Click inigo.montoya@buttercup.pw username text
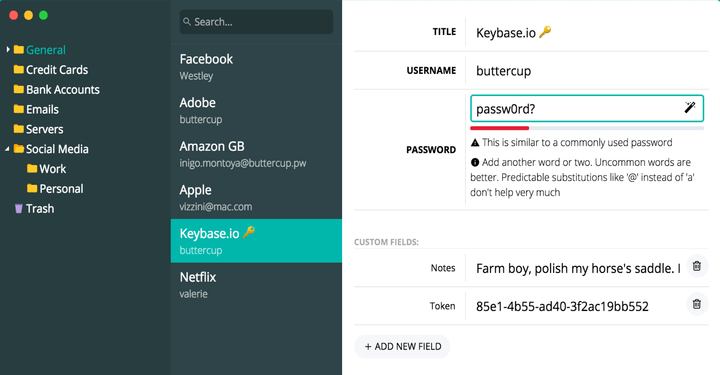 242,163
